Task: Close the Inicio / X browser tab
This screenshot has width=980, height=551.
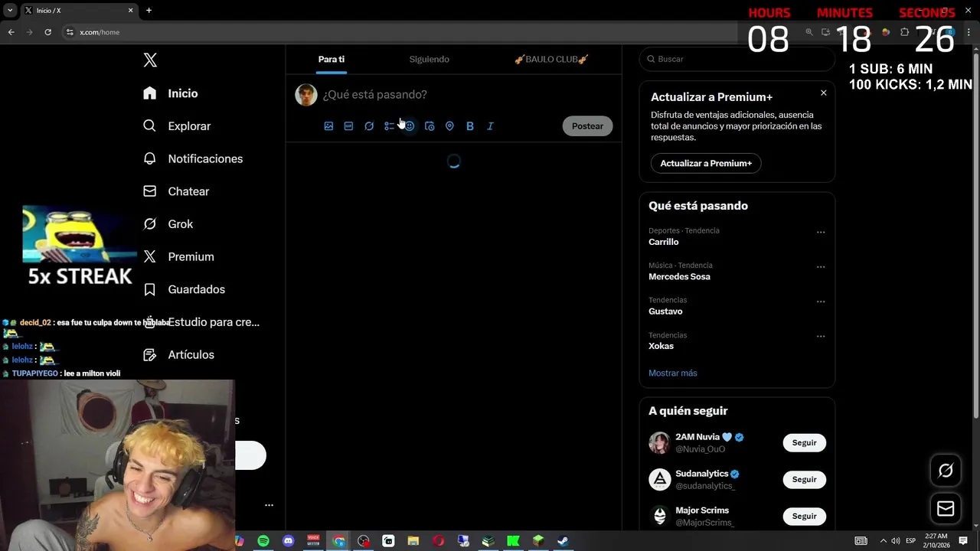Action: click(130, 11)
